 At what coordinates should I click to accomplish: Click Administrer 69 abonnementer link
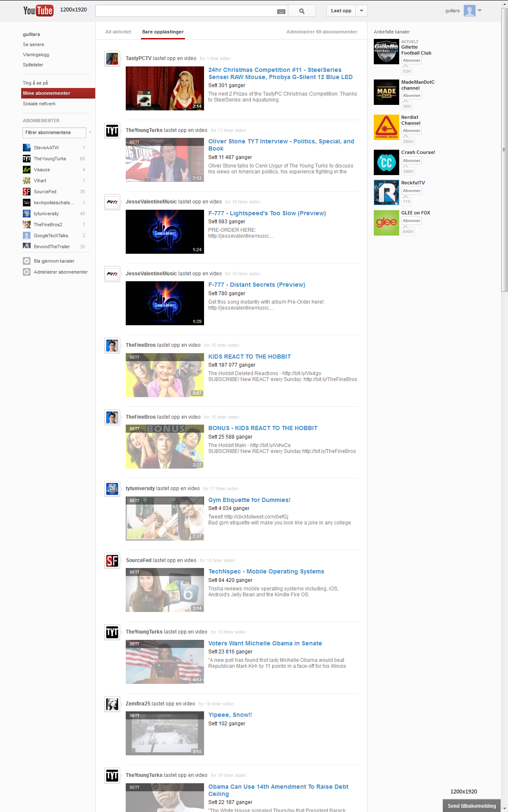tap(322, 32)
